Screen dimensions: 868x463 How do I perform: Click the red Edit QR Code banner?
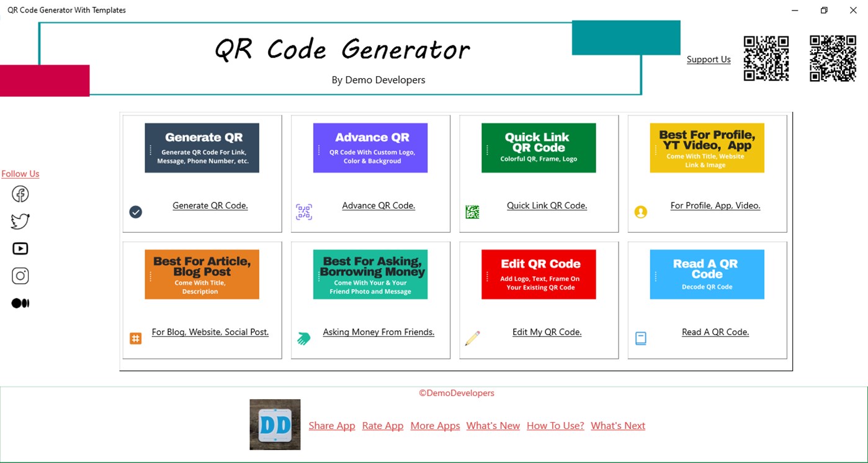[539, 274]
